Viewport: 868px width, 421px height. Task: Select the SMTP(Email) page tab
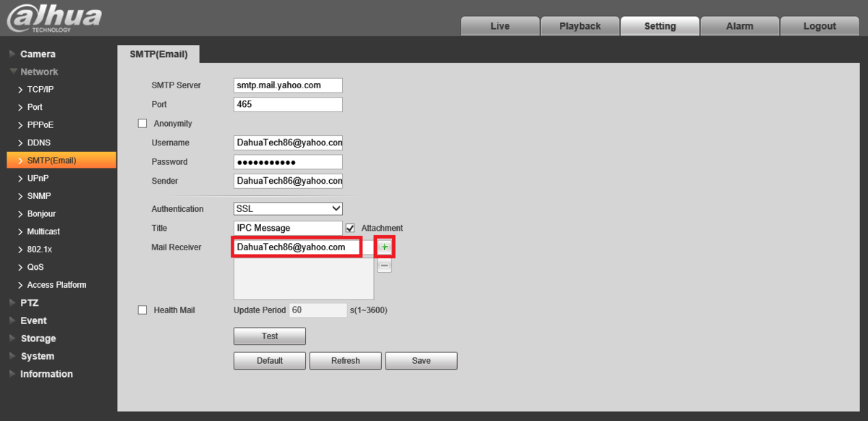coord(158,54)
